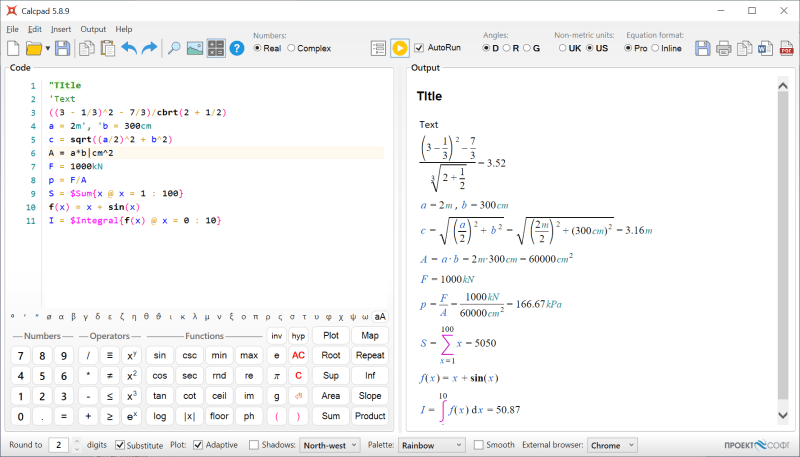Toggle the AutoRun checkbox

pyautogui.click(x=419, y=48)
